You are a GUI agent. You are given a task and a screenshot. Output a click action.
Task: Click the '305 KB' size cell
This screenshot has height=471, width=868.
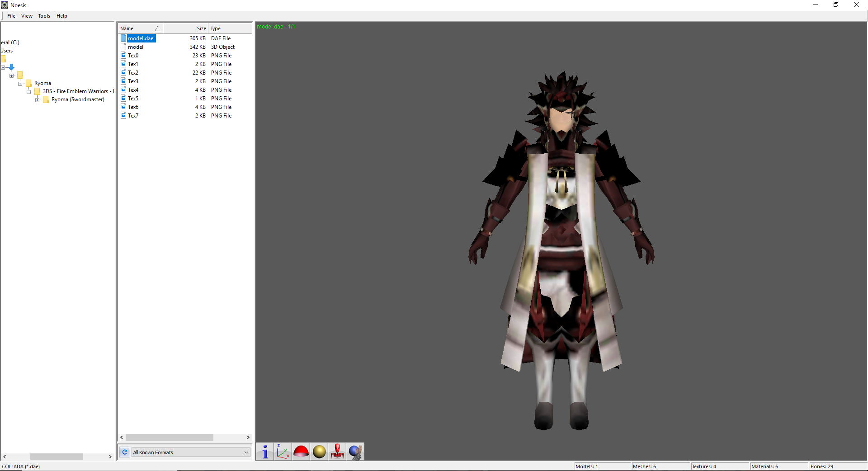(198, 38)
